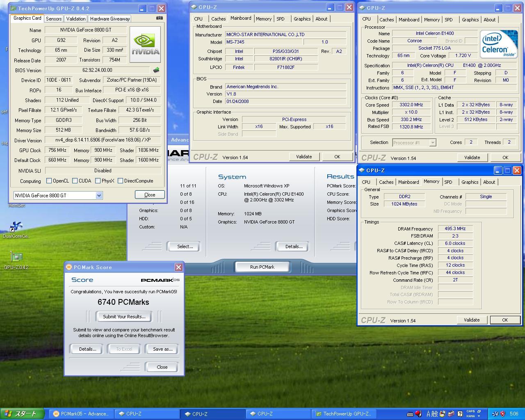Open Graphics tab in CPU-Z Memory window
Viewport: 525px width, 420px height.
click(470, 182)
